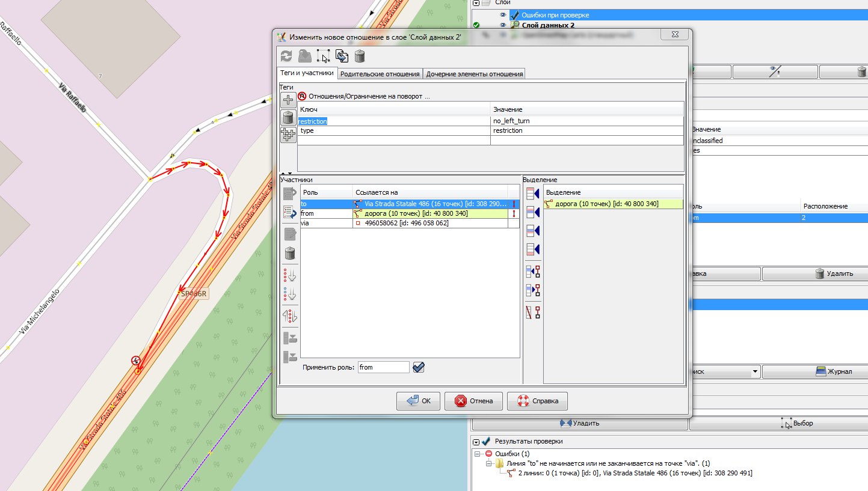
Task: Click the 'Выбор' button in validator panel
Action: tap(778, 423)
